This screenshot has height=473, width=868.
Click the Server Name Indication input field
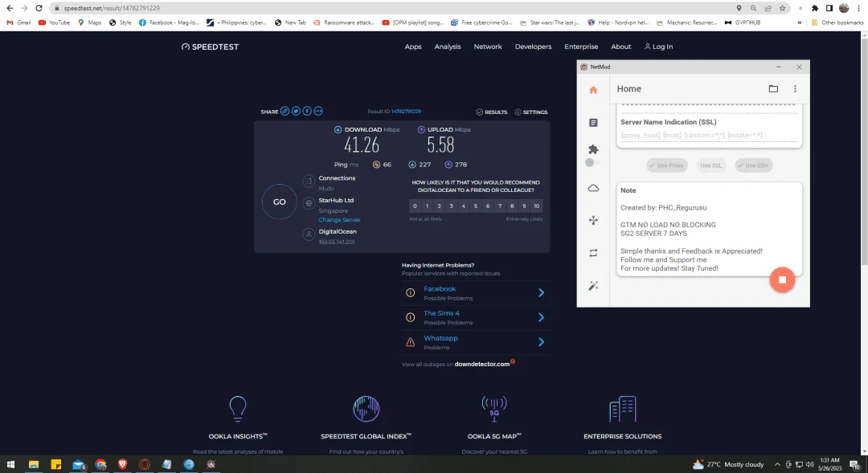tap(709, 135)
